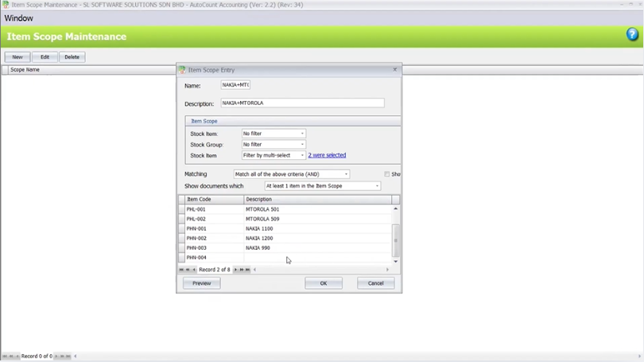The height and width of the screenshot is (362, 644).
Task: Select the PHN-003 item code cell
Action: (x=215, y=247)
